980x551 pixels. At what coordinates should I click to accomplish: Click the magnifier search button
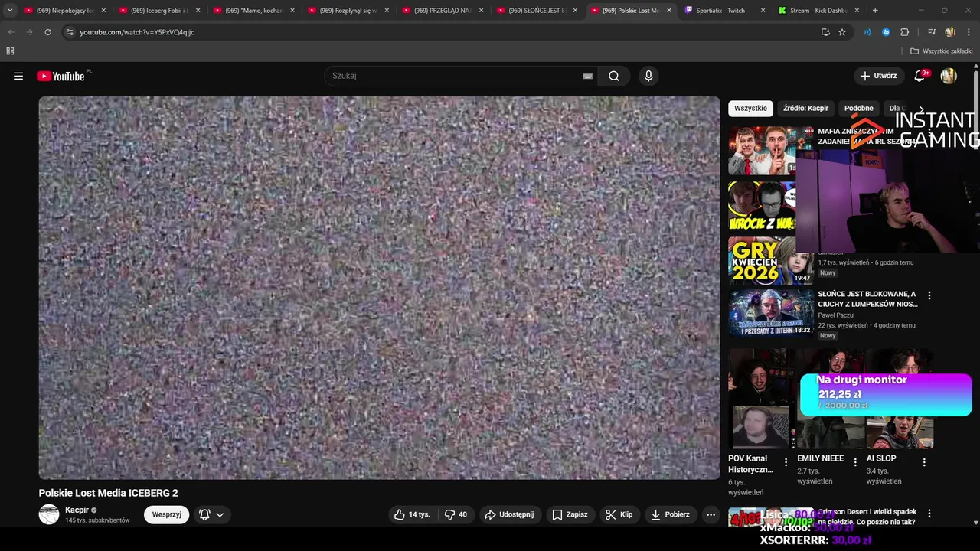coord(614,76)
